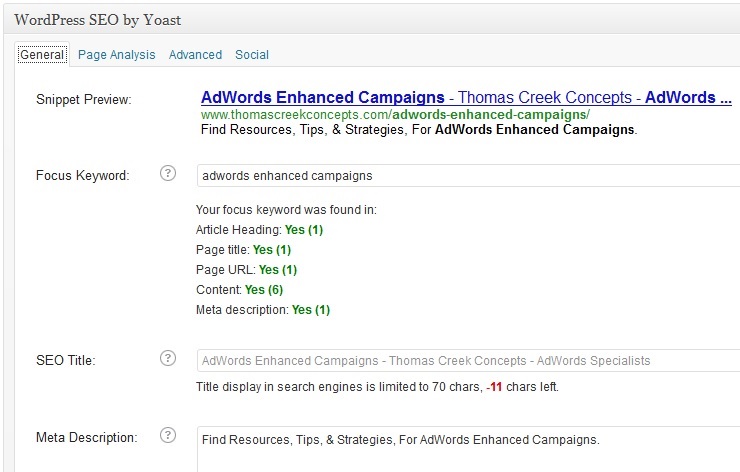Open the Meta Description help icon
The image size is (740, 472).
pyautogui.click(x=168, y=435)
